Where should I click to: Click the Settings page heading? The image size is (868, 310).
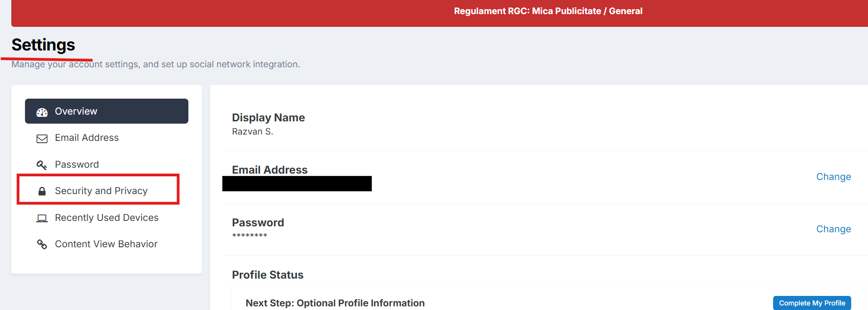click(43, 45)
